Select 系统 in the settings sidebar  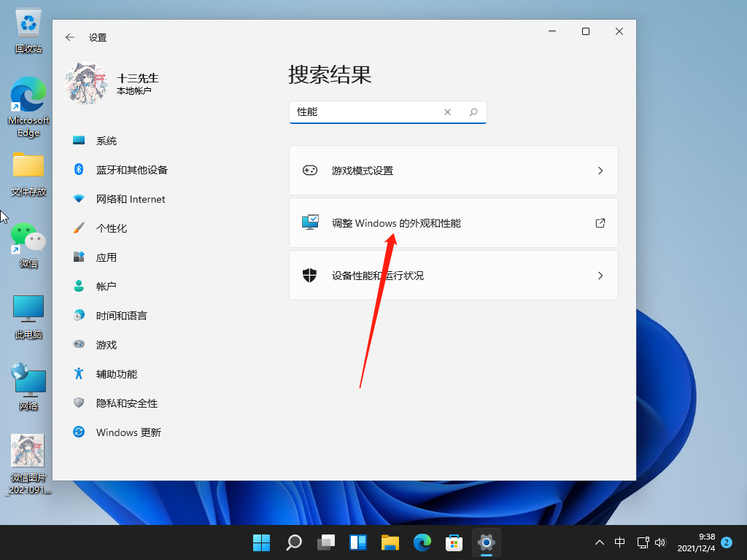[x=107, y=141]
